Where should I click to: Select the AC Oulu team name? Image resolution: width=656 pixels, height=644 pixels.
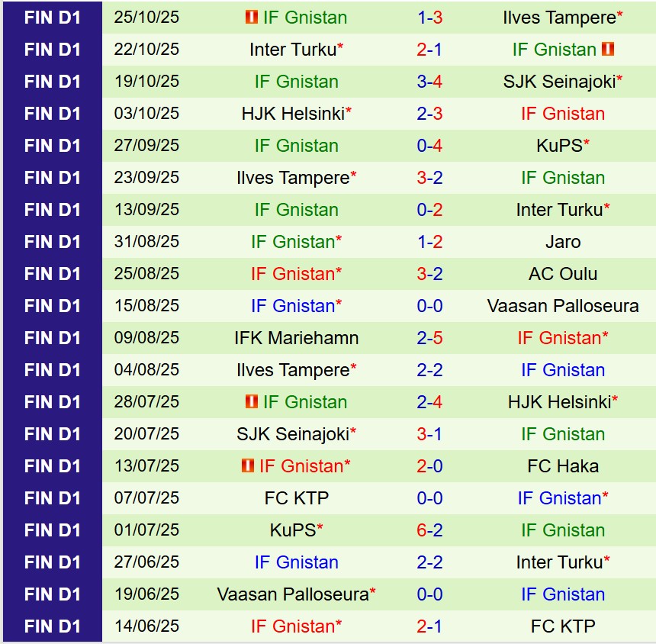pyautogui.click(x=563, y=274)
